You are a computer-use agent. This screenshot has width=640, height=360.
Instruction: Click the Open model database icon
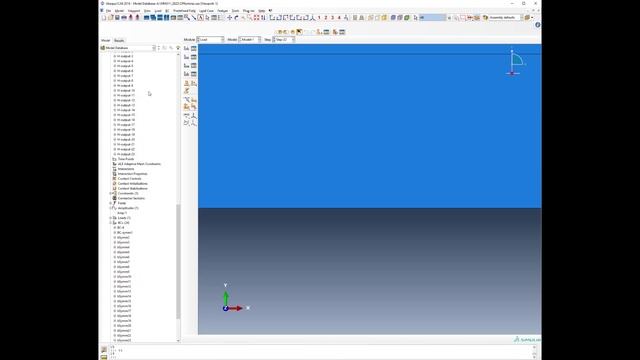[111, 18]
